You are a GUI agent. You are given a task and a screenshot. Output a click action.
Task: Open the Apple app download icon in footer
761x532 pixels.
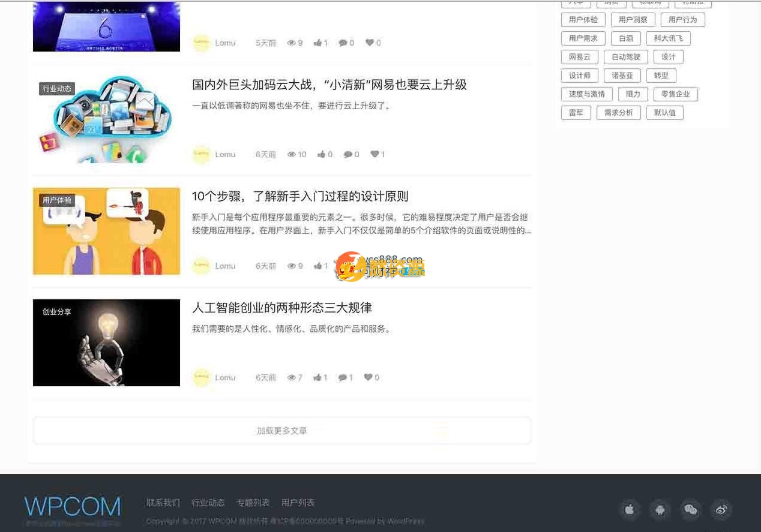click(630, 509)
